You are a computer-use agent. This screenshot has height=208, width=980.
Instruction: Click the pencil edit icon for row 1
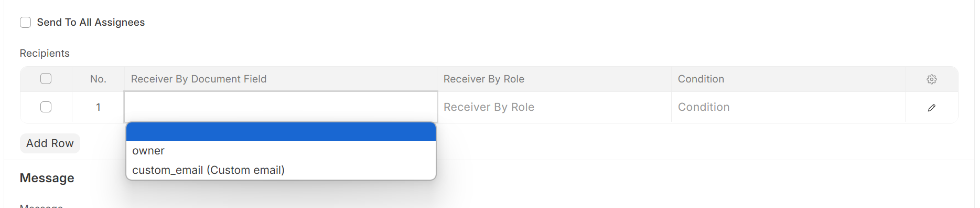931,108
